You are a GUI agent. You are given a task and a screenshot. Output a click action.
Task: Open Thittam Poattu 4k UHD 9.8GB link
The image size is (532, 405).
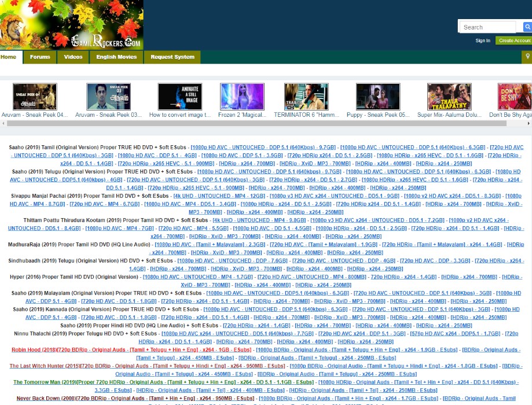point(259,220)
